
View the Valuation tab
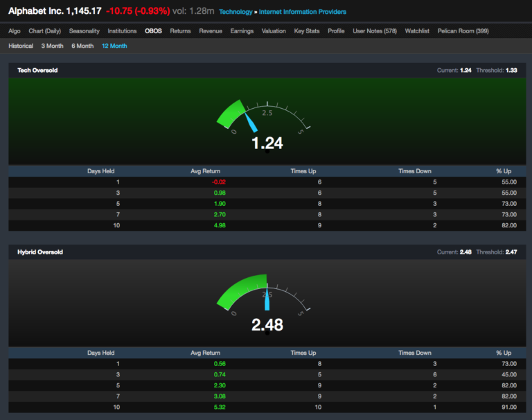click(274, 31)
